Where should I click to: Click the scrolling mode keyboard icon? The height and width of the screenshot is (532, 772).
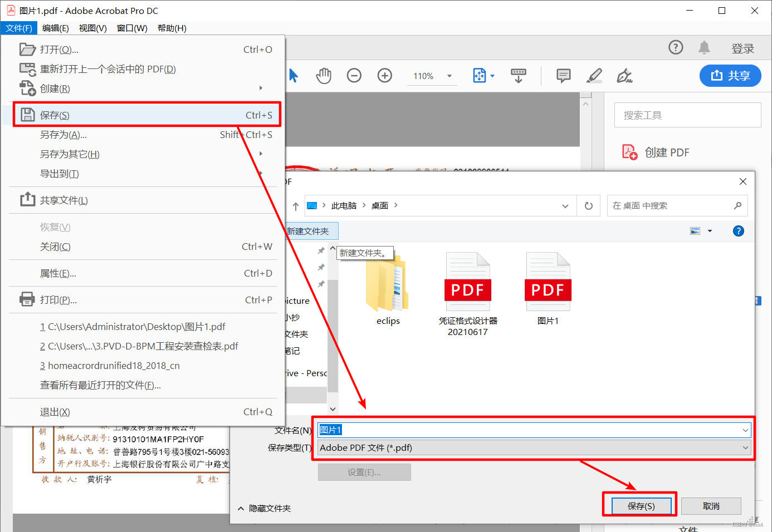pyautogui.click(x=519, y=76)
